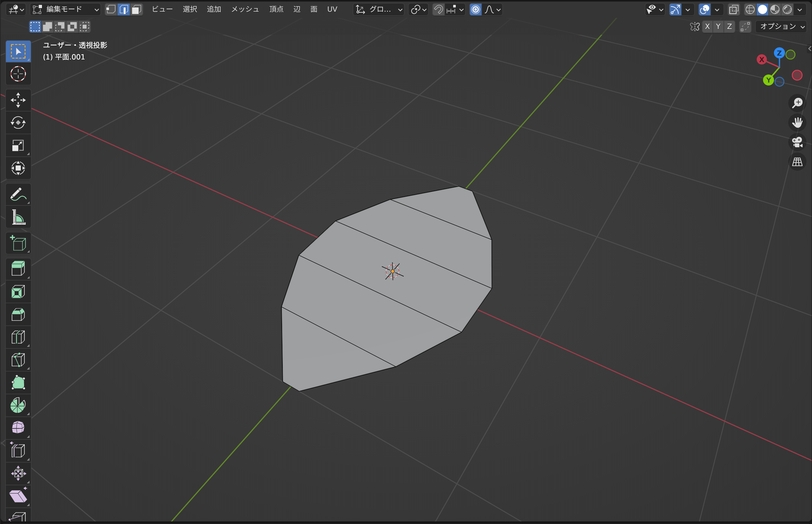Open the オプション dropdown
The height and width of the screenshot is (524, 812).
coord(781,27)
